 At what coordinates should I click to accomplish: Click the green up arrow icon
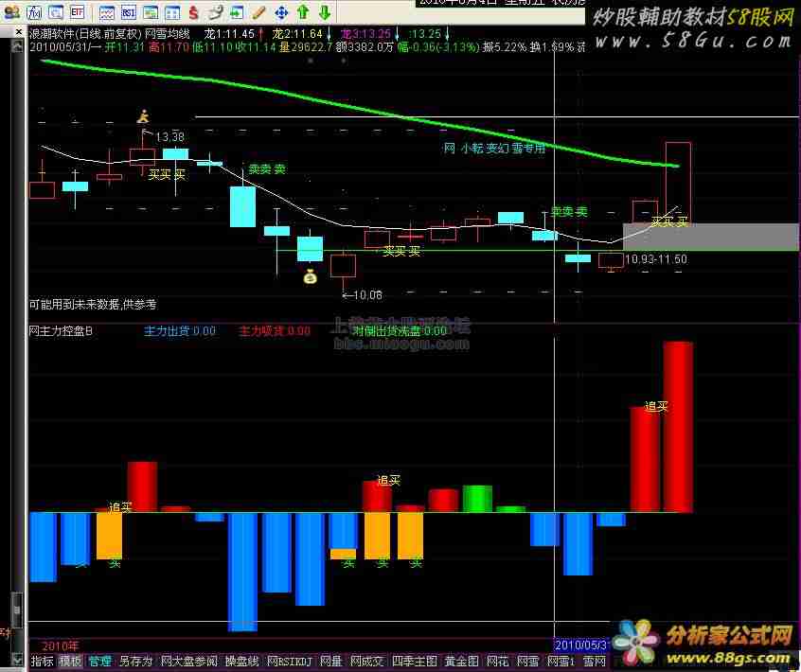[303, 11]
